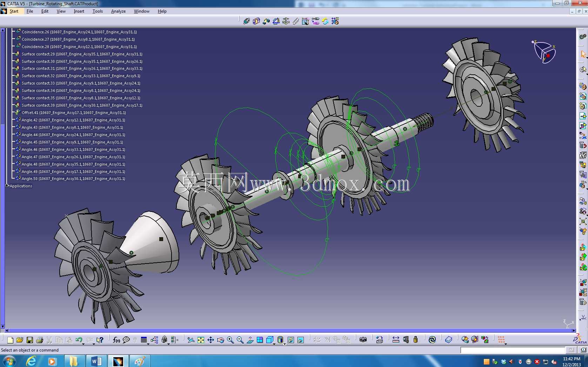Save the product with the floppy icon
588x367 pixels.
point(30,340)
